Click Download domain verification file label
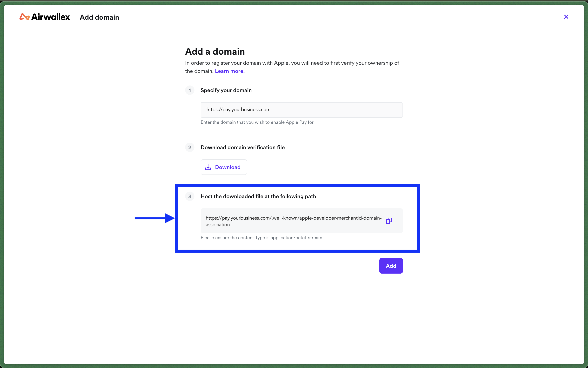This screenshot has width=588, height=368. pos(243,147)
